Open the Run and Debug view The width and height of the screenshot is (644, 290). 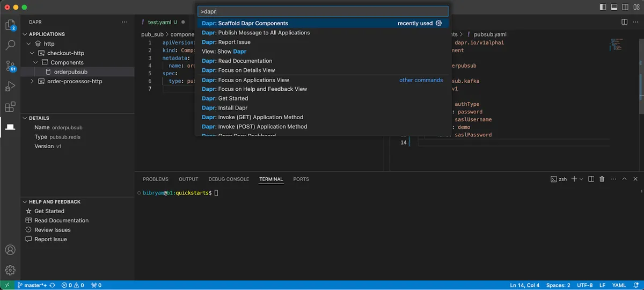[10, 86]
